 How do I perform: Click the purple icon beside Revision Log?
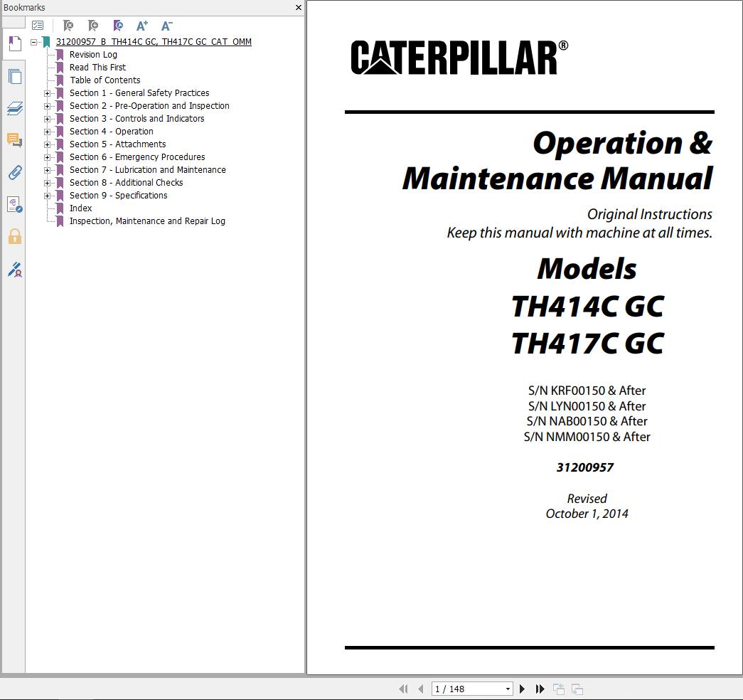60,55
